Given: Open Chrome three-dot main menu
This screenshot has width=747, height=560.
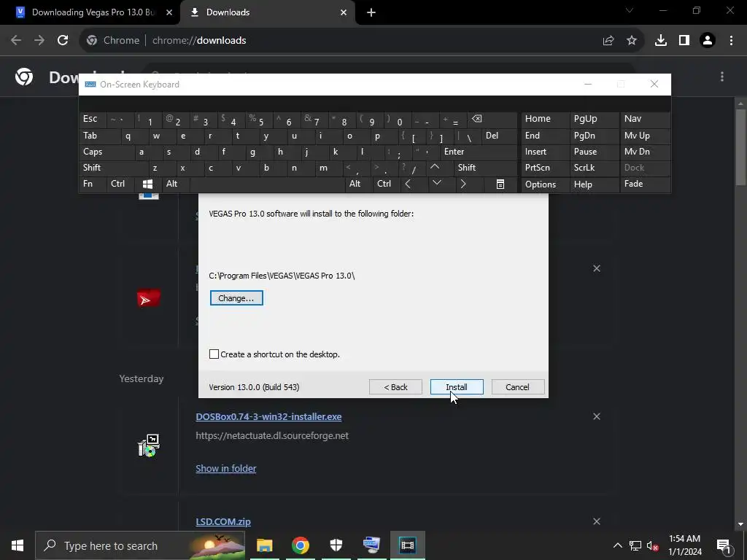Looking at the screenshot, I should [x=731, y=41].
